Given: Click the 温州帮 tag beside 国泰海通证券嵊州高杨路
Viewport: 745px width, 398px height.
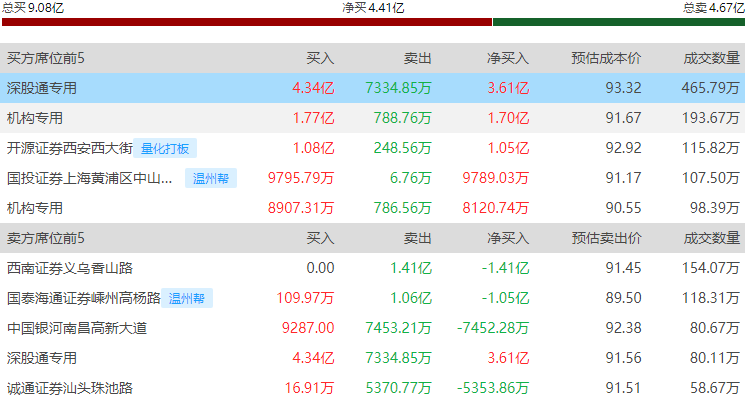Looking at the screenshot, I should [x=187, y=298].
